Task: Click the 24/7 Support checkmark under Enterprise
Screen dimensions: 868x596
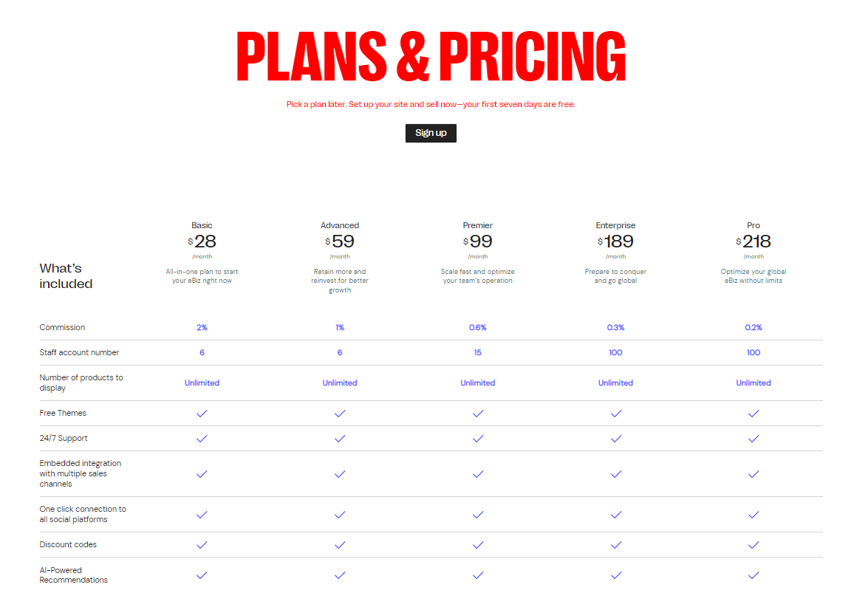Action: pos(615,438)
